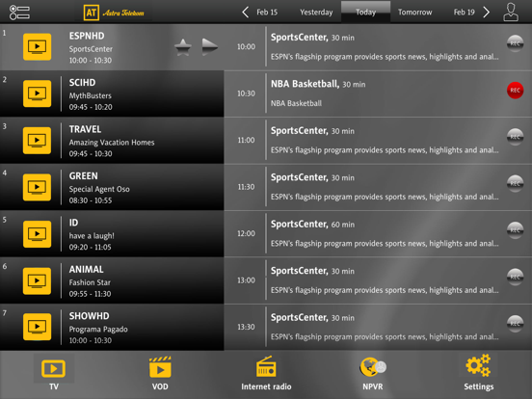Go to later dates with right chevron
This screenshot has height=399, width=532.
click(x=486, y=13)
